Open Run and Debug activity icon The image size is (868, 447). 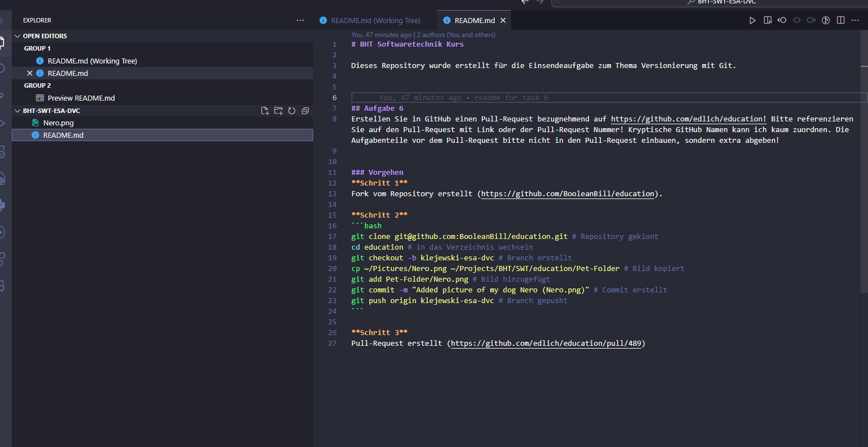(x=2, y=123)
